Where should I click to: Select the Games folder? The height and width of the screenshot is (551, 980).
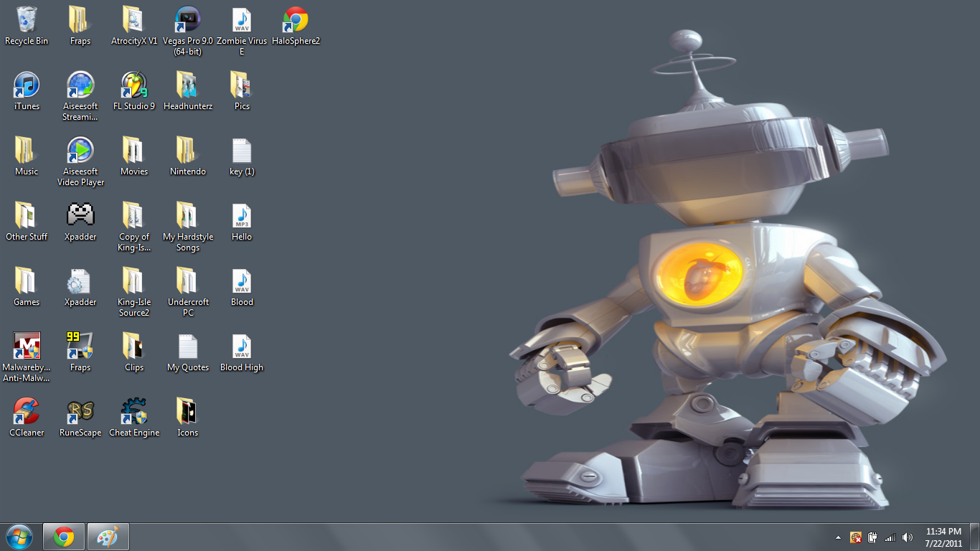coord(27,287)
